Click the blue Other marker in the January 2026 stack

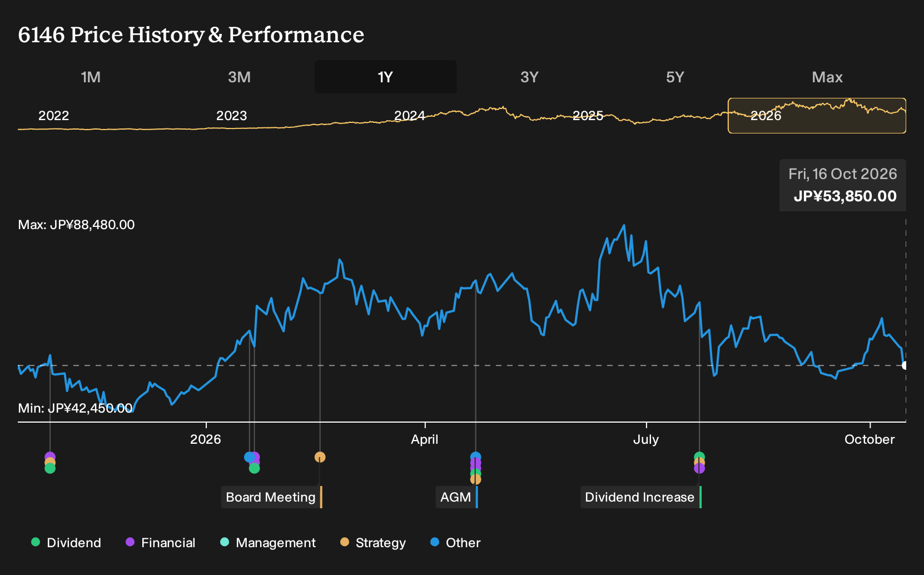(250, 457)
